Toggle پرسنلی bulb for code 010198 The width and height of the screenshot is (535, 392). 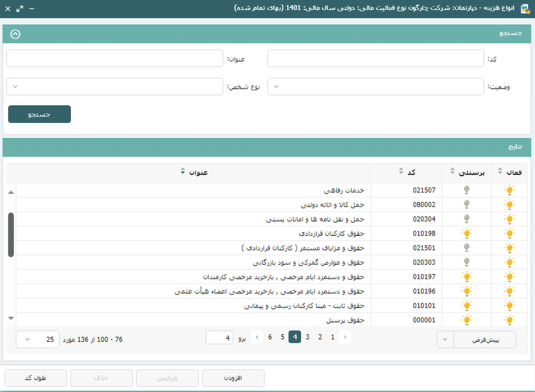tap(466, 233)
